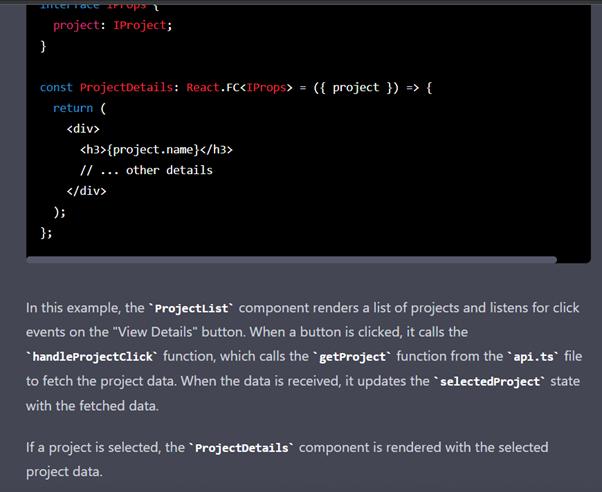Click the <h3>{project.name}</h3> line
The image size is (602, 492).
click(x=156, y=149)
